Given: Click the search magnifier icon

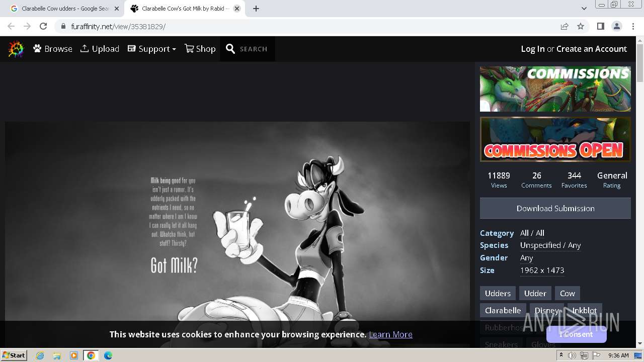Looking at the screenshot, I should 230,49.
